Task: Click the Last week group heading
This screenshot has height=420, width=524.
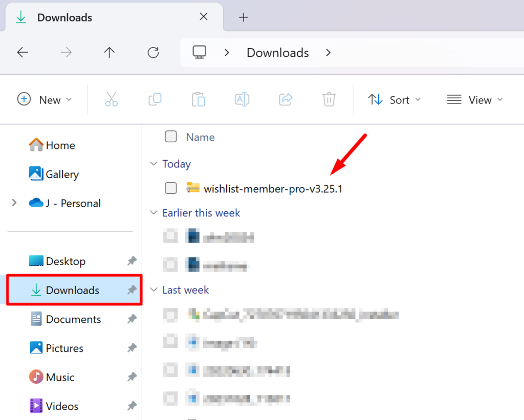Action: click(x=185, y=290)
